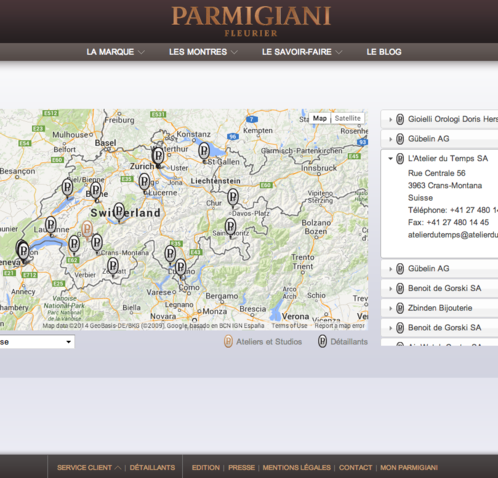Click the text '3963 Crans-Montana'

tap(445, 186)
